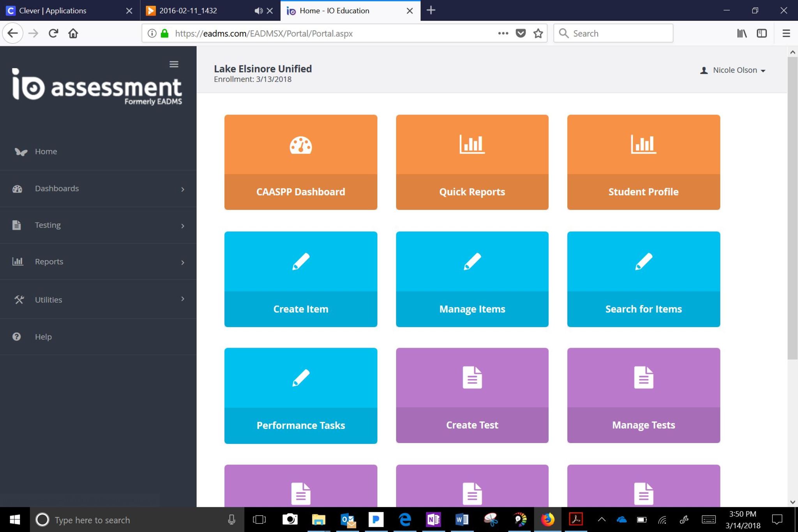Open Quick Reports bar chart tile
Image resolution: width=798 pixels, height=532 pixels.
tap(472, 162)
